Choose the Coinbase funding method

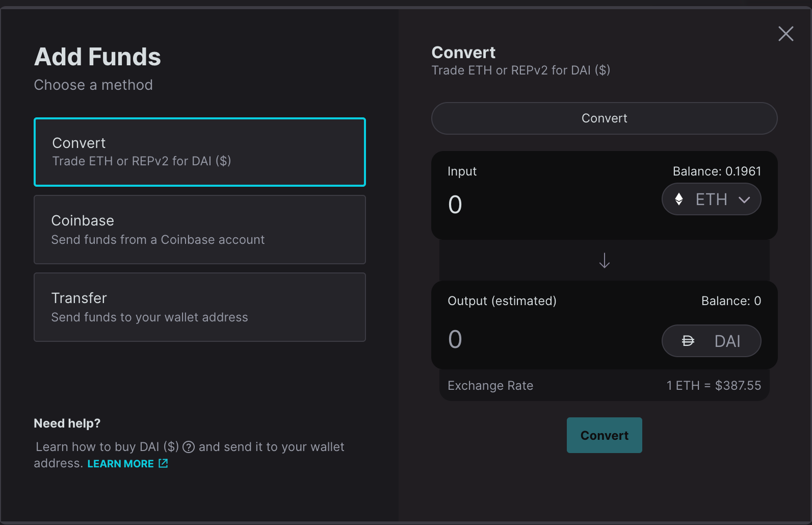(x=200, y=230)
